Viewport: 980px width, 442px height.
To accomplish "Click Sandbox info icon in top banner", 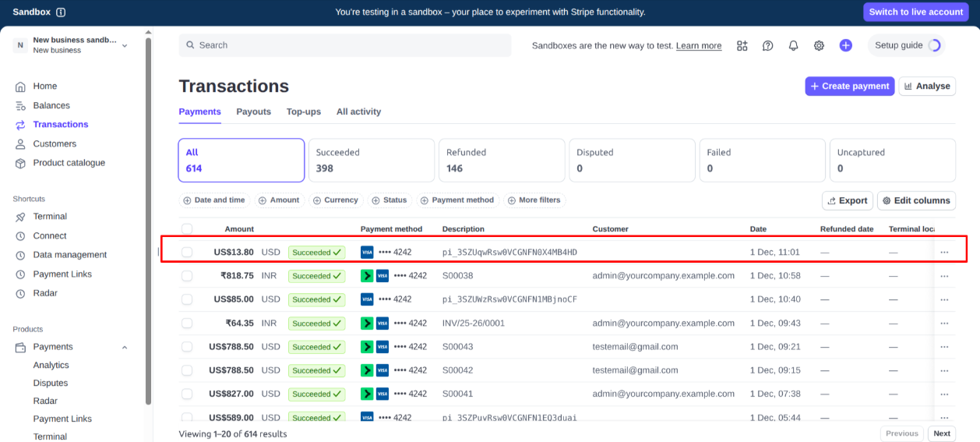I will point(61,12).
